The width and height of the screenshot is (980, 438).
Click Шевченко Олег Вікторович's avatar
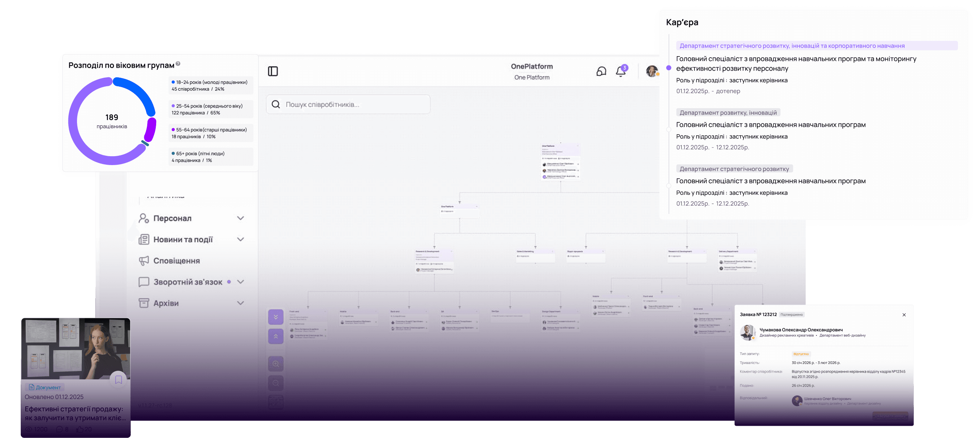point(797,400)
